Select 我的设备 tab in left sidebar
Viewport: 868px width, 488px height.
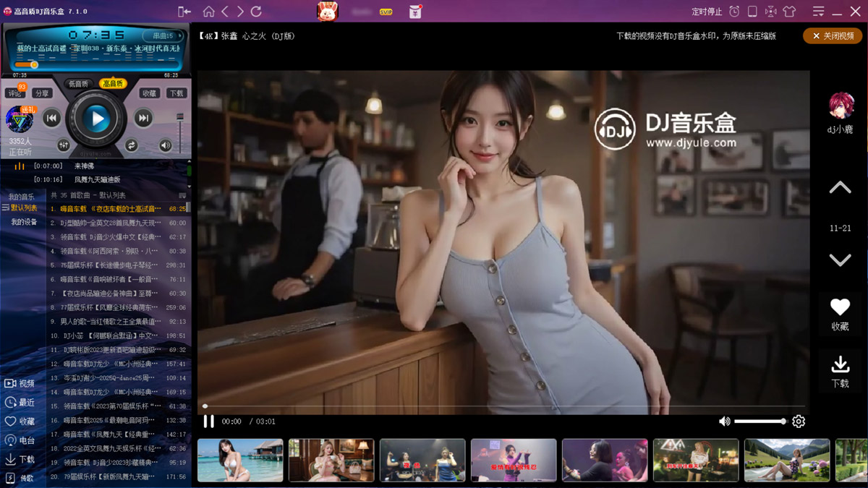click(24, 222)
